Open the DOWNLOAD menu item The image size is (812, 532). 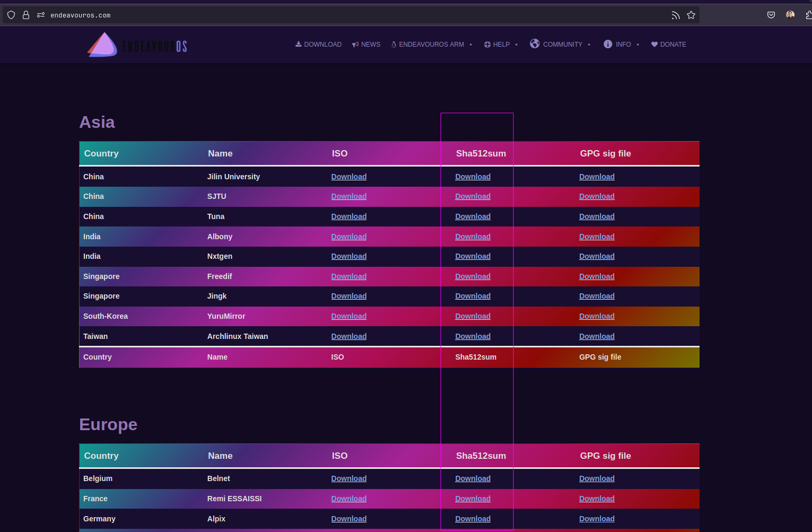pyautogui.click(x=319, y=45)
